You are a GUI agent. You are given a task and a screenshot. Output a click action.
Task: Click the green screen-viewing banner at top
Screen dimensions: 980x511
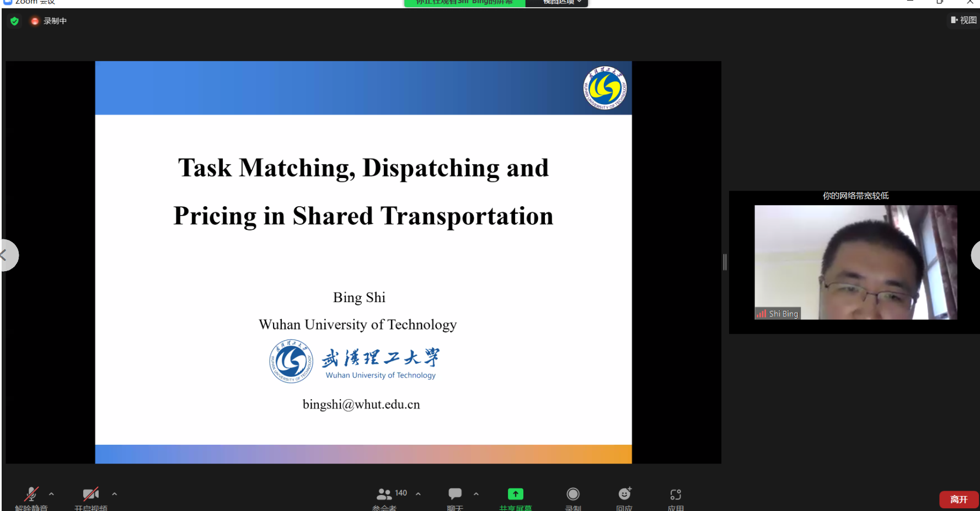465,3
